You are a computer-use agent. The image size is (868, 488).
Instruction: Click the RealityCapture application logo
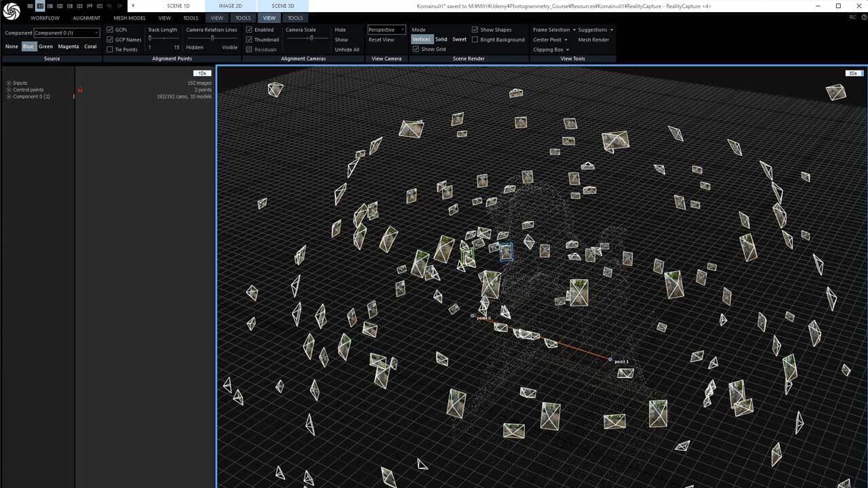[12, 12]
